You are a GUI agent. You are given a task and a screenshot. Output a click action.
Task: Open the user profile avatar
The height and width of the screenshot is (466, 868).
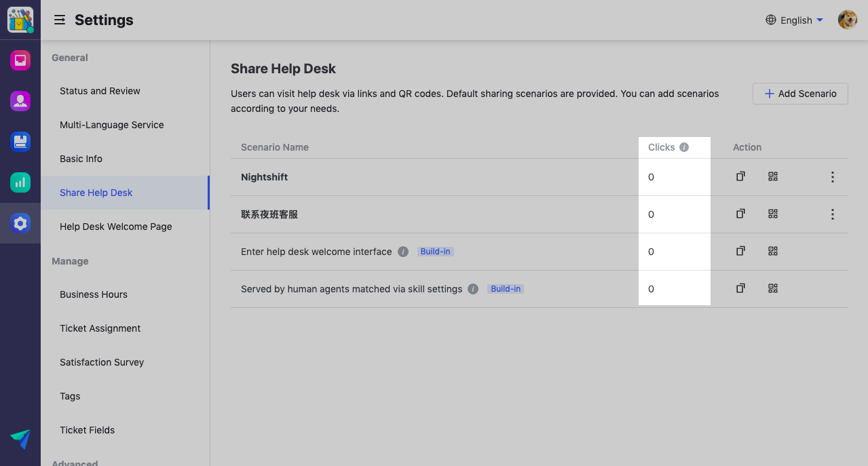[x=847, y=20]
